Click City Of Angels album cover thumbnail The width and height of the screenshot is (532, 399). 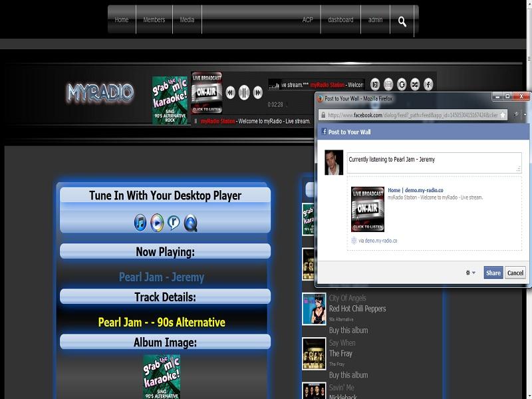pos(314,309)
